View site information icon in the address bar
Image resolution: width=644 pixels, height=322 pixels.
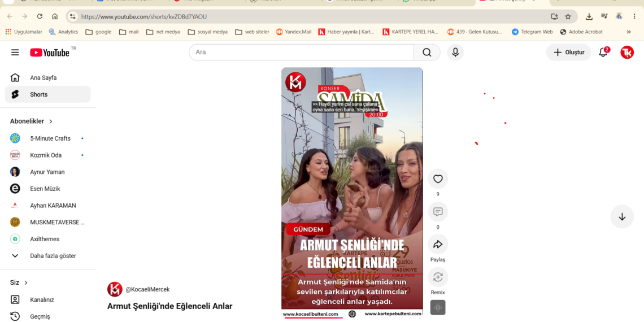[x=73, y=16]
